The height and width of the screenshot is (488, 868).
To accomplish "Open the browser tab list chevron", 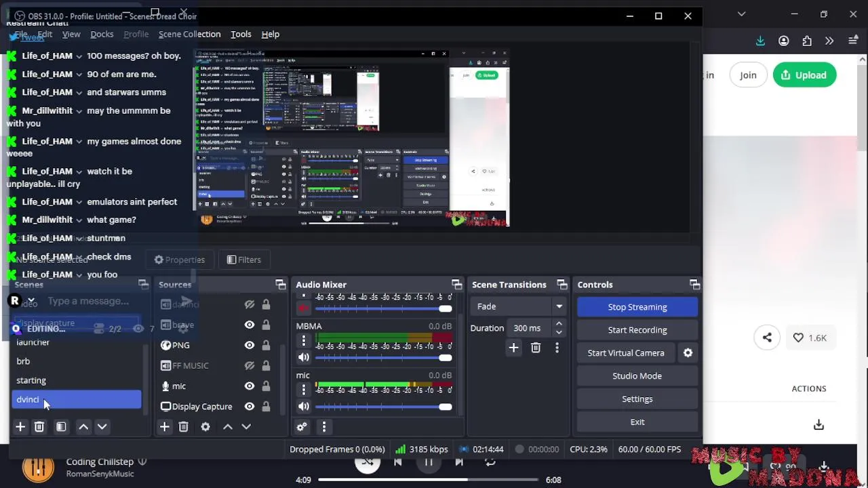I will click(741, 14).
